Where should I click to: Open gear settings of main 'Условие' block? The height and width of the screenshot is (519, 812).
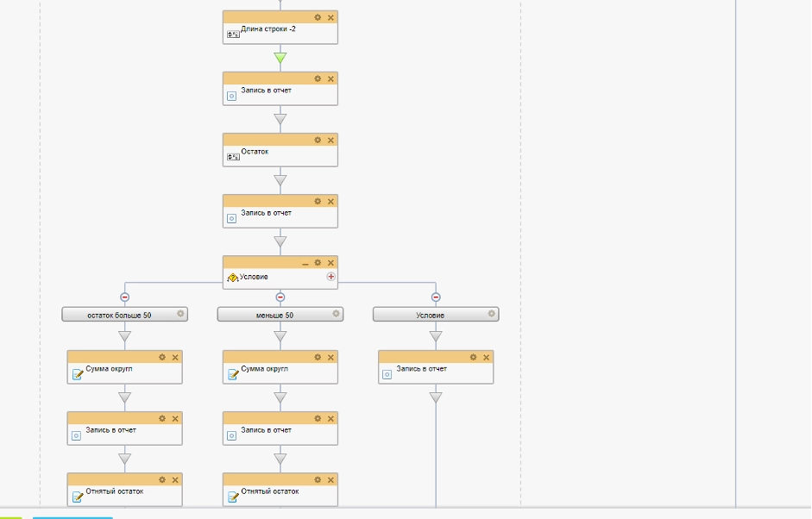coord(318,263)
